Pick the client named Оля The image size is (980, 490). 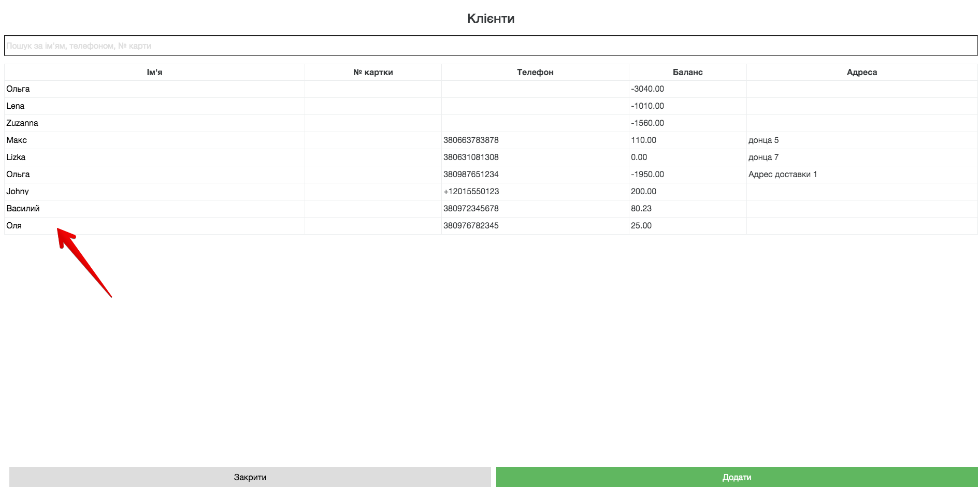point(14,226)
